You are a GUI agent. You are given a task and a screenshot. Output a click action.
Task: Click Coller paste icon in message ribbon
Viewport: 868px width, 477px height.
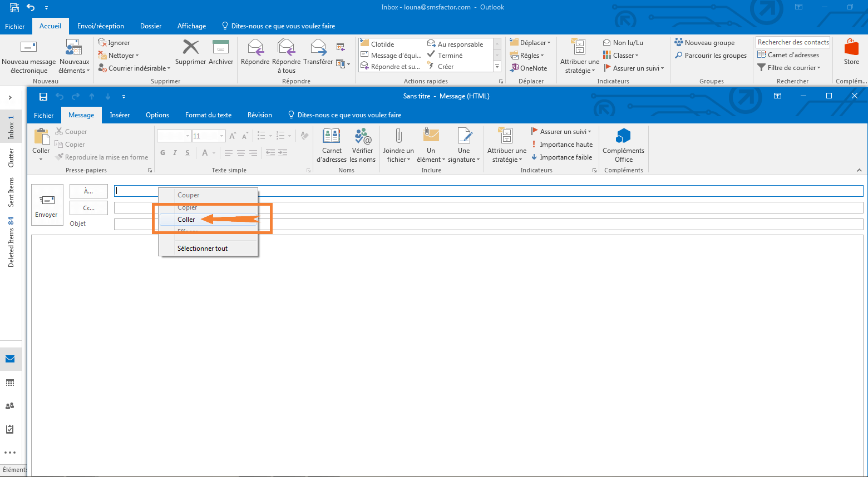pyautogui.click(x=41, y=137)
